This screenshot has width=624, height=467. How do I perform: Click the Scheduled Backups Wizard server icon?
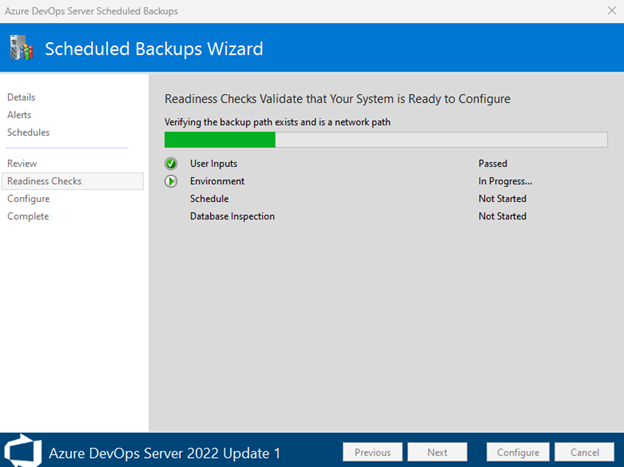click(x=22, y=49)
